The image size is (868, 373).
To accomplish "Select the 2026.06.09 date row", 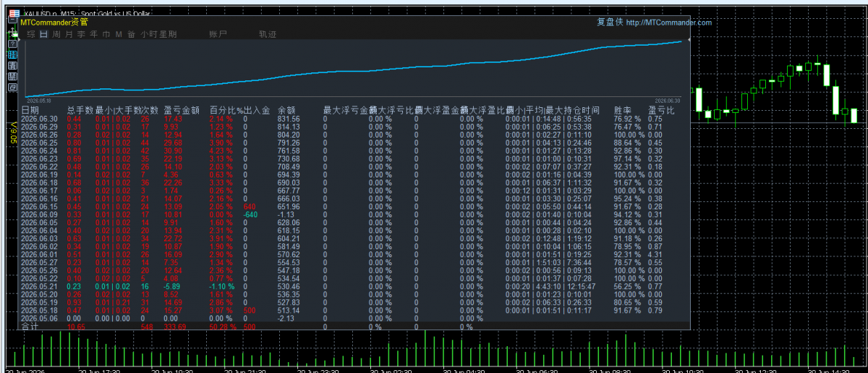I will coord(39,214).
